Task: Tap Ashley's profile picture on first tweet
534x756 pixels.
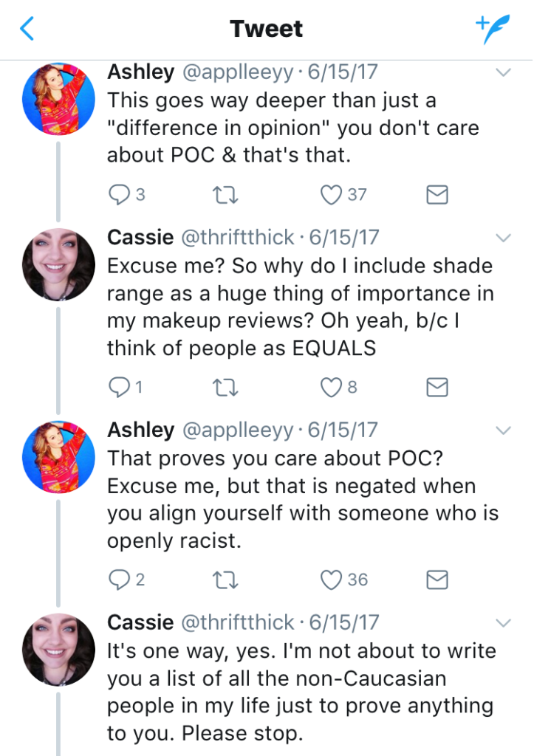Action: pos(59,99)
